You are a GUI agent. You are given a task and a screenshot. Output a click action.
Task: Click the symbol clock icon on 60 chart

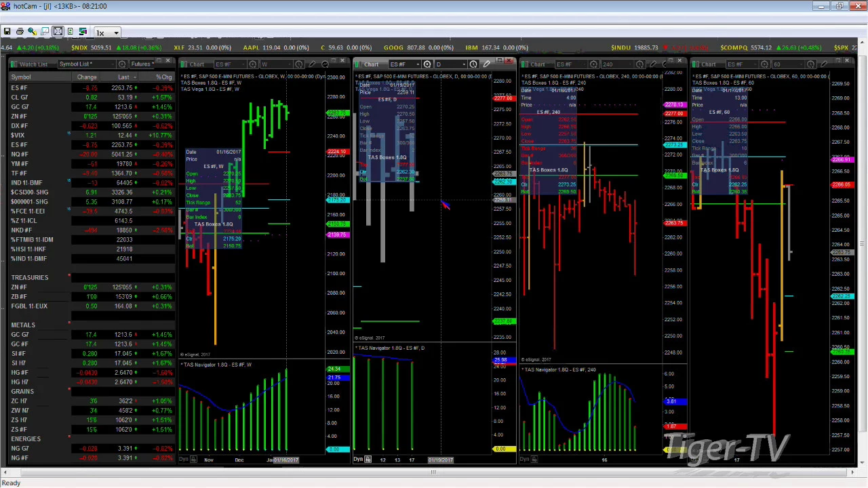(x=765, y=64)
